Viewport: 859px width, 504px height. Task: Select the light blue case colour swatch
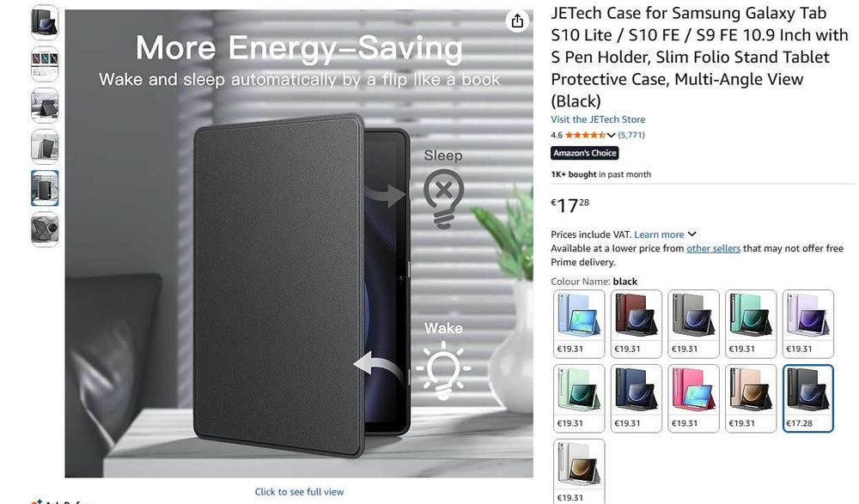pos(579,324)
